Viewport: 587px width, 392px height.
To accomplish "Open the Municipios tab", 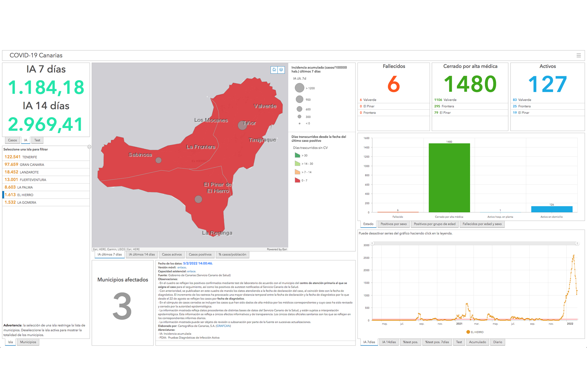I will 28,342.
